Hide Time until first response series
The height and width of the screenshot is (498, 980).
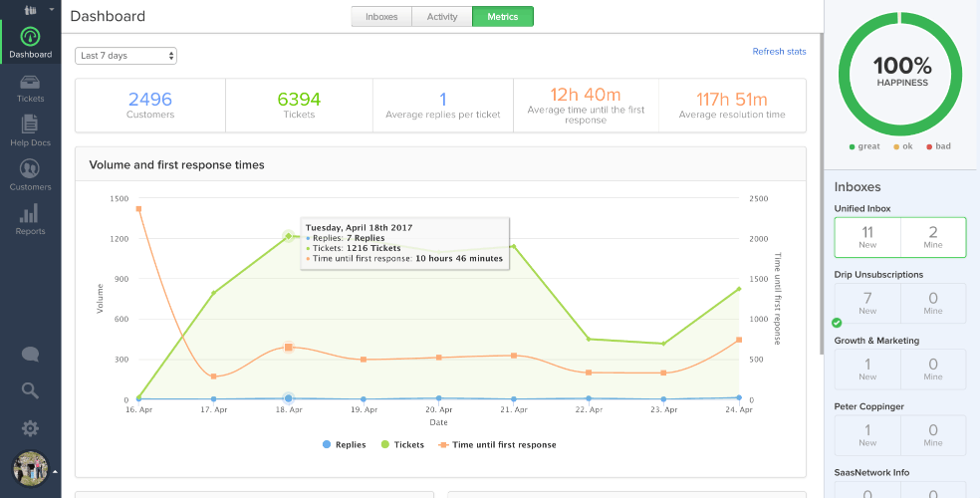coord(497,445)
